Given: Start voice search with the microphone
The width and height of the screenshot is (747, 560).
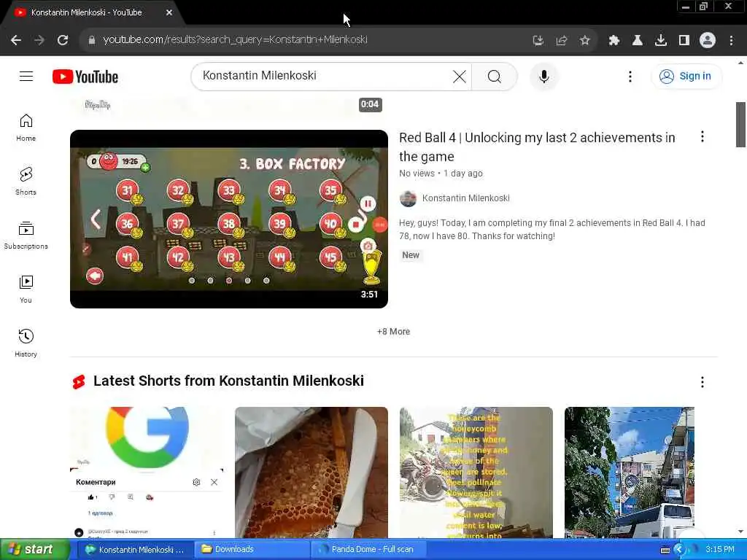Looking at the screenshot, I should (x=543, y=76).
